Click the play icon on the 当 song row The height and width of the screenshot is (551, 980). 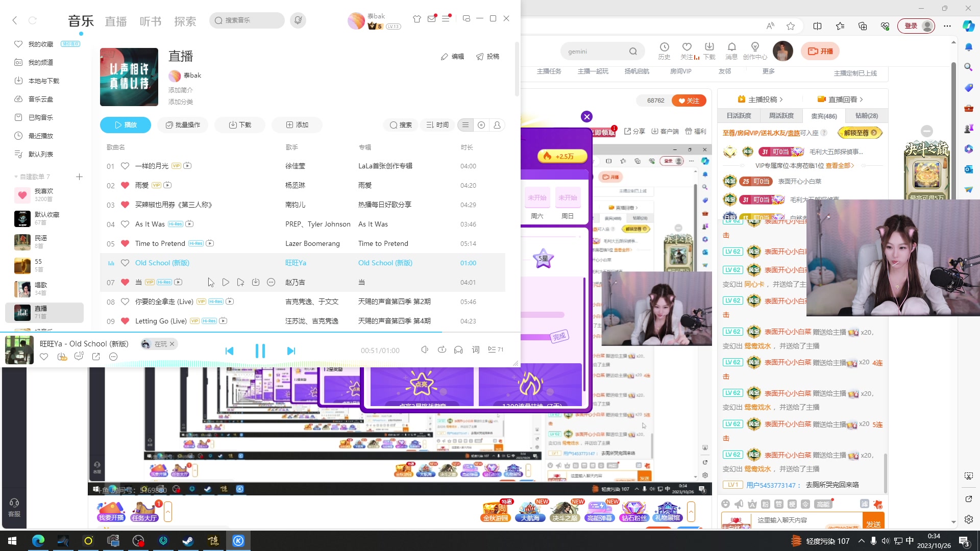click(x=226, y=282)
